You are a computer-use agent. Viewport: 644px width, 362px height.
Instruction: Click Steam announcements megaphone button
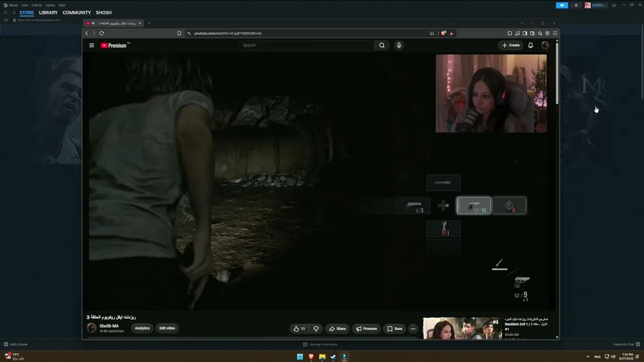pos(562,5)
